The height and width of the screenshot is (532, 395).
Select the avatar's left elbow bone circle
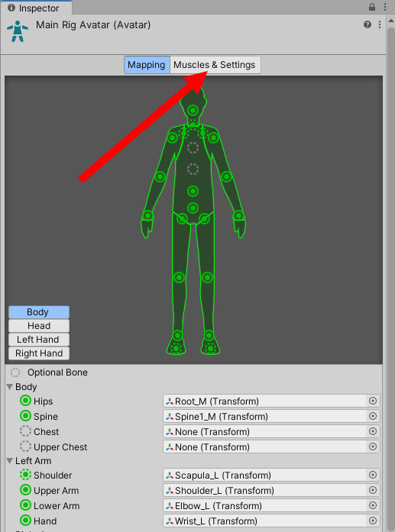click(227, 176)
